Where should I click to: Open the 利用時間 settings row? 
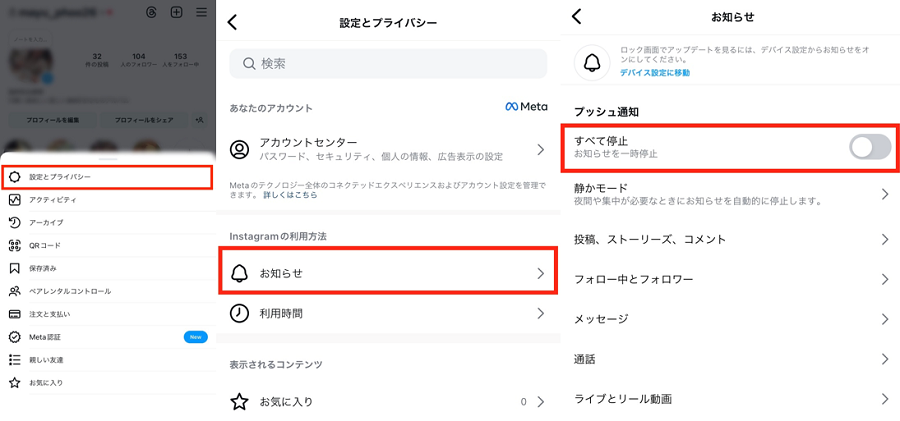387,313
